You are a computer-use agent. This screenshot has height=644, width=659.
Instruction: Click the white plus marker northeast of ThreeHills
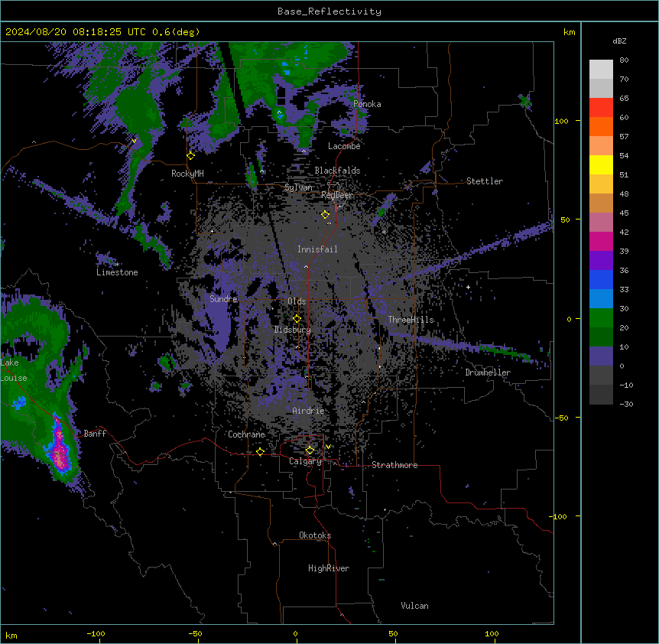(468, 287)
